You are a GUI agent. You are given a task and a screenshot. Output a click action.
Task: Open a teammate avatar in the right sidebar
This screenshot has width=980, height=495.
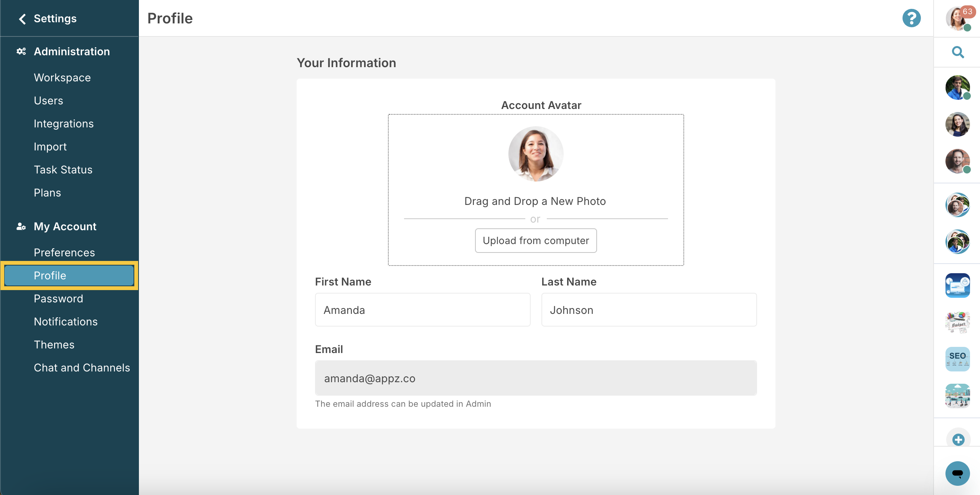point(958,87)
